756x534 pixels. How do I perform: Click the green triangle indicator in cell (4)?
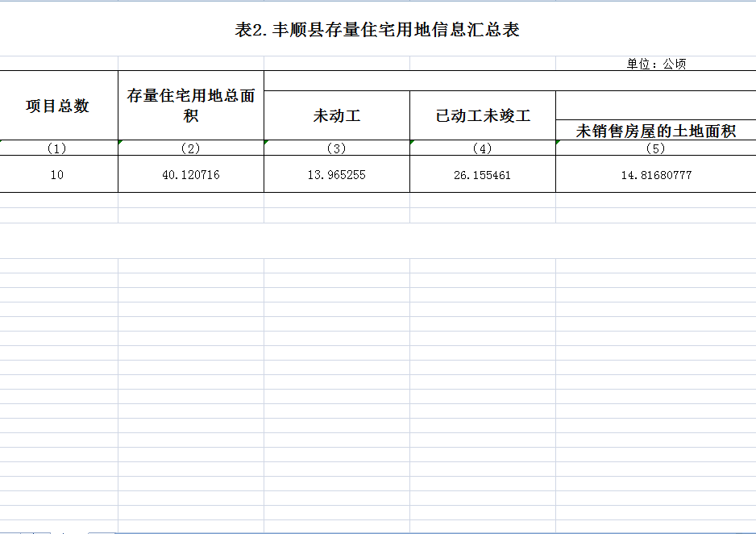(x=413, y=144)
